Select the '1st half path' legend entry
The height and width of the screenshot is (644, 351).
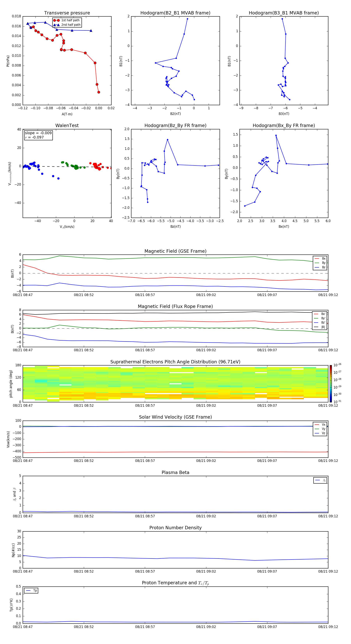point(67,20)
